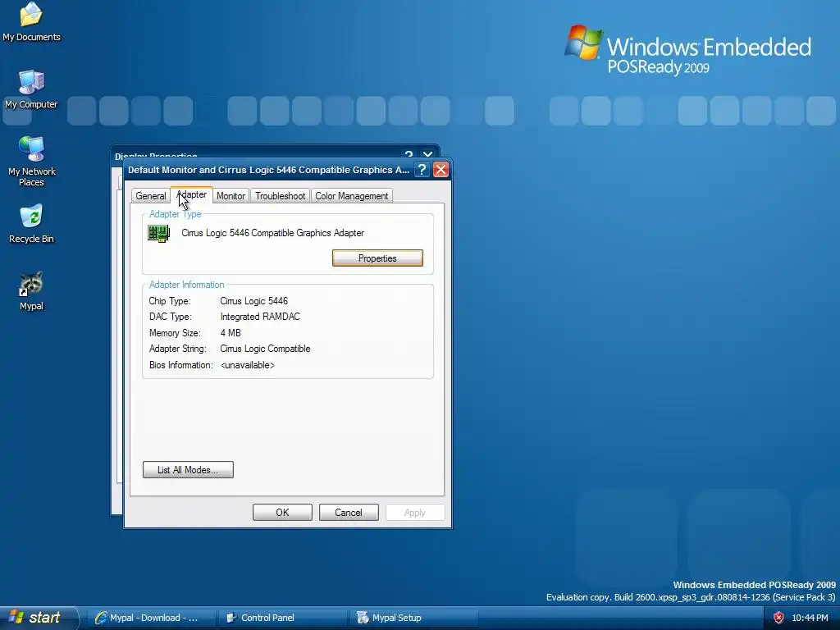
Task: Switch to Mypal - Download taskbar item
Action: point(152,618)
